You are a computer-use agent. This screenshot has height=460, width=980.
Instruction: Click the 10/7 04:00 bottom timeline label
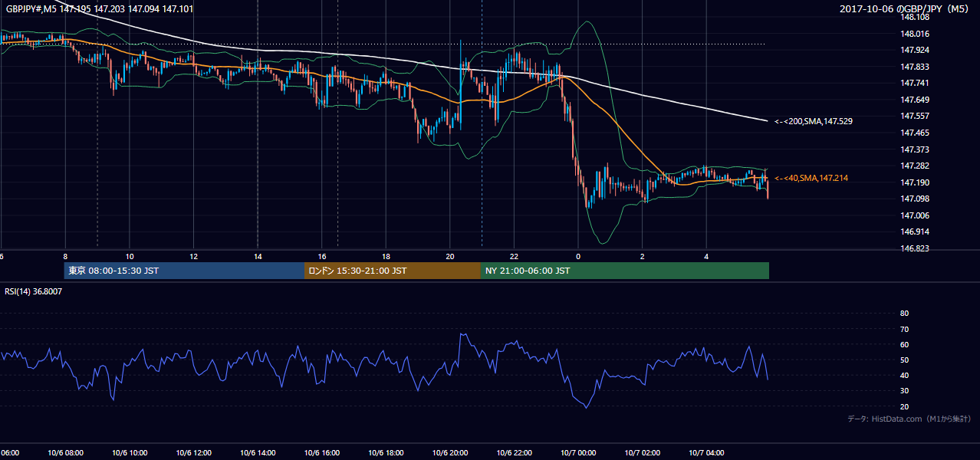click(x=706, y=453)
